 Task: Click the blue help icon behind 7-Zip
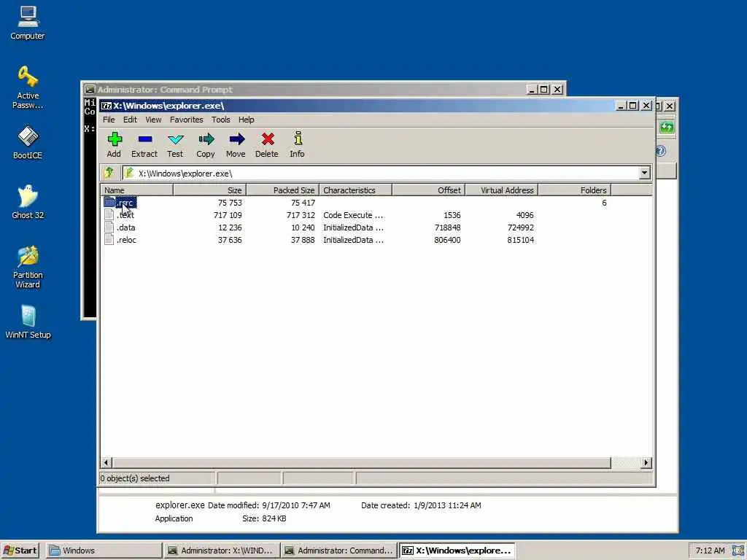(x=660, y=151)
